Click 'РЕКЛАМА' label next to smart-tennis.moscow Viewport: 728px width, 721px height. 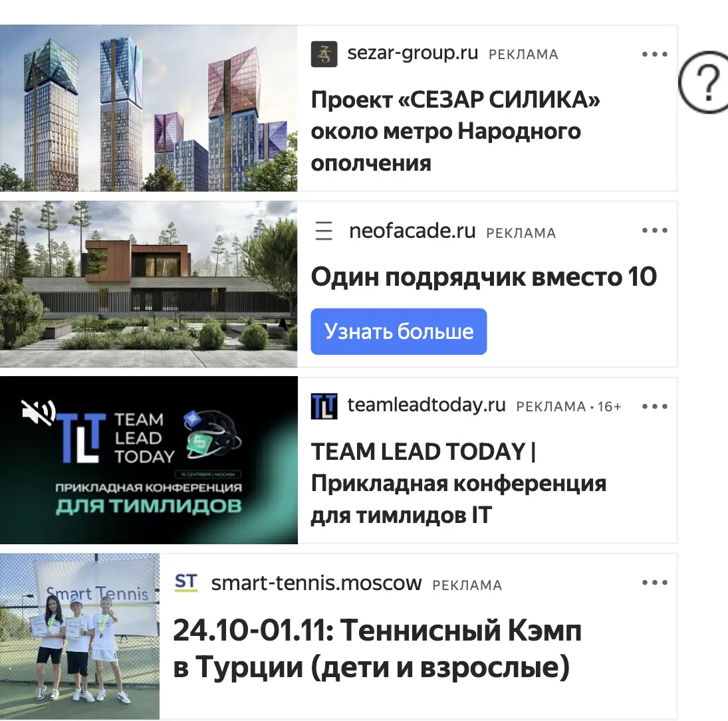click(467, 585)
